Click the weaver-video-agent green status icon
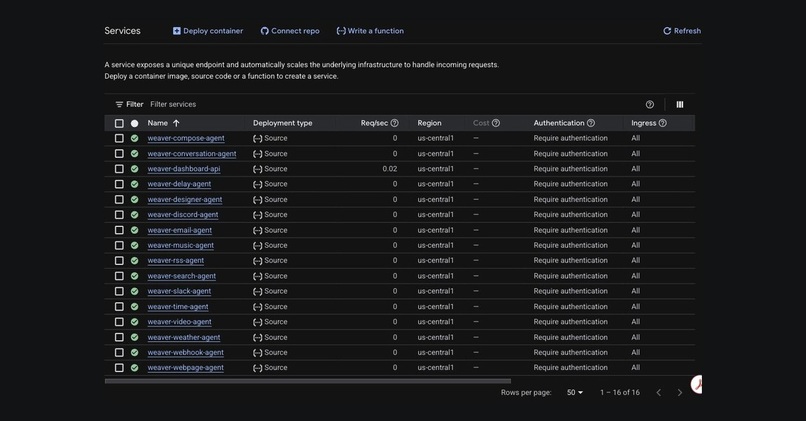 click(134, 322)
